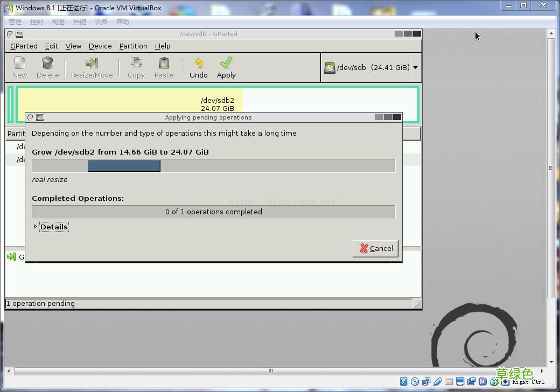Screen dimensions: 560x392
Task: Open the GParted menu
Action: point(24,46)
